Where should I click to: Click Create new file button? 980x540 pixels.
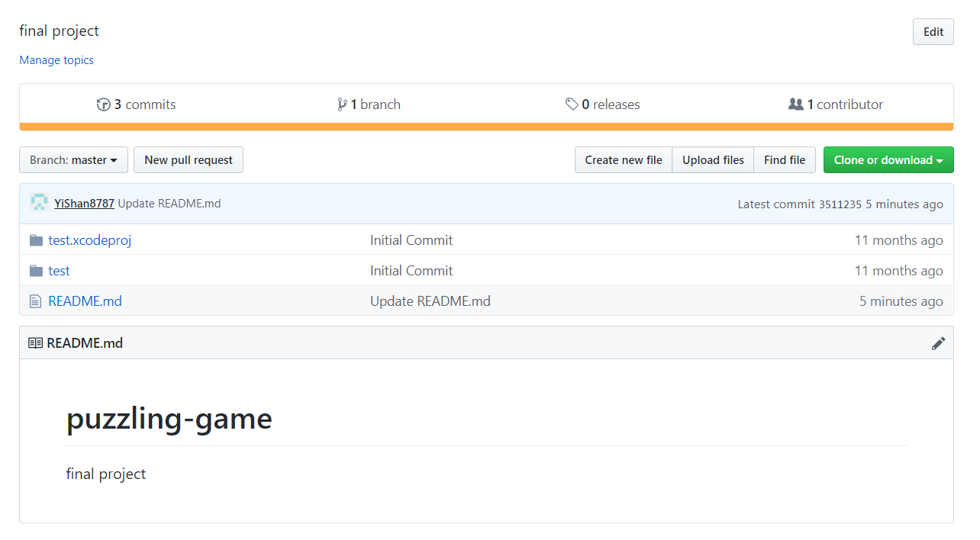point(624,160)
